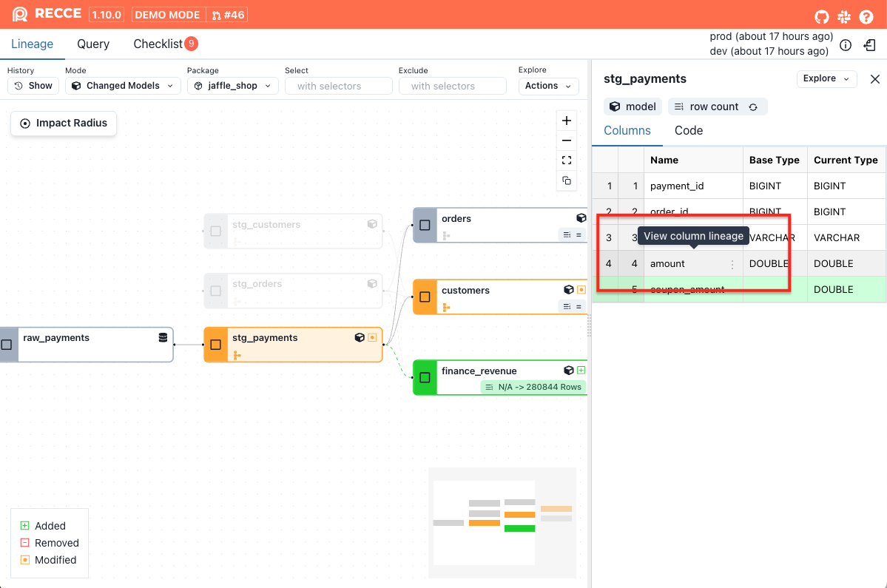Expand the Package jaffle_shop dropdown
Image resolution: width=887 pixels, height=588 pixels.
[x=232, y=86]
